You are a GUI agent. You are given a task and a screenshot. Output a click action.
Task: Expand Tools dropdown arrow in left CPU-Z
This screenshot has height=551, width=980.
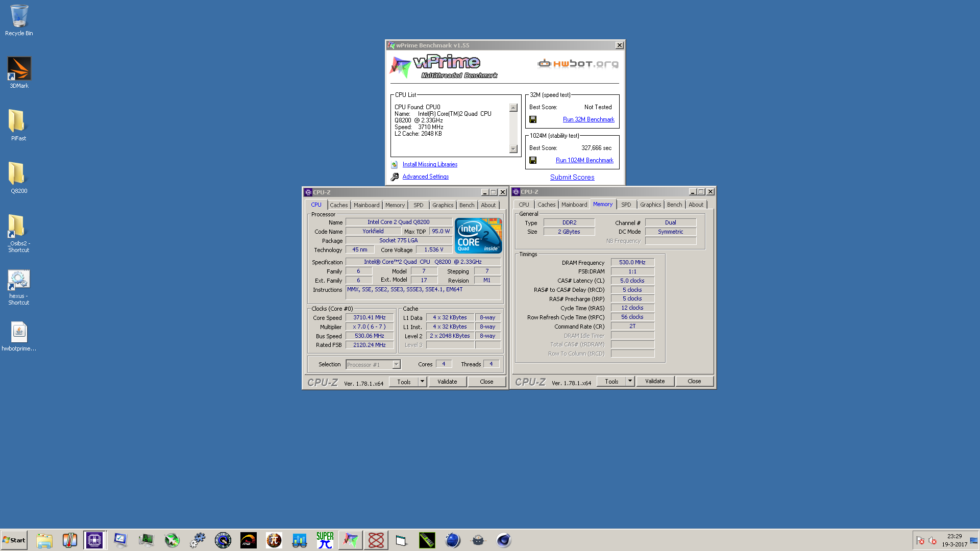pos(422,382)
